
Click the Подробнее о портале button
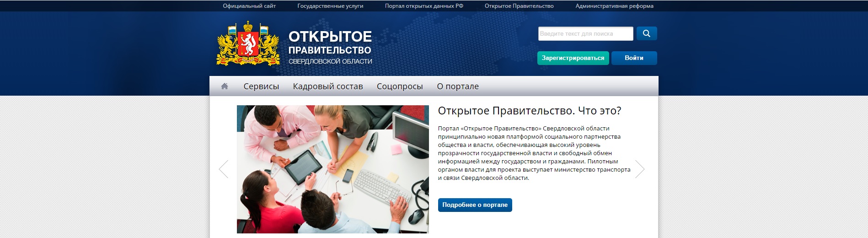475,205
